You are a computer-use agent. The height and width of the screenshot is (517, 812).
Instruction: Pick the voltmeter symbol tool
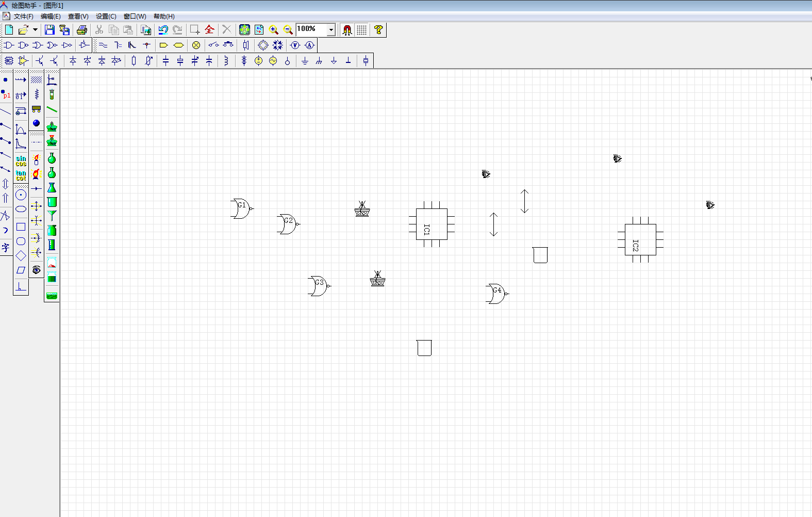coord(295,45)
